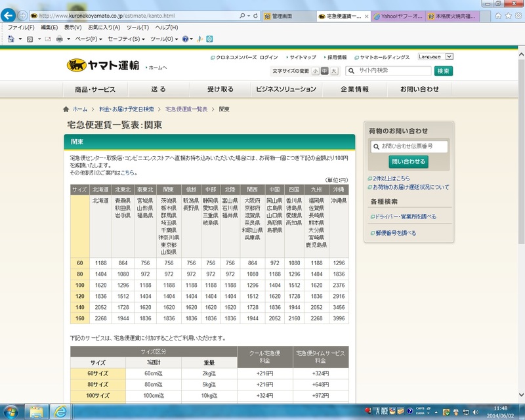Viewport: 525px width, 420px height.
Task: Click the page refresh icon in address bar
Action: tap(255, 16)
